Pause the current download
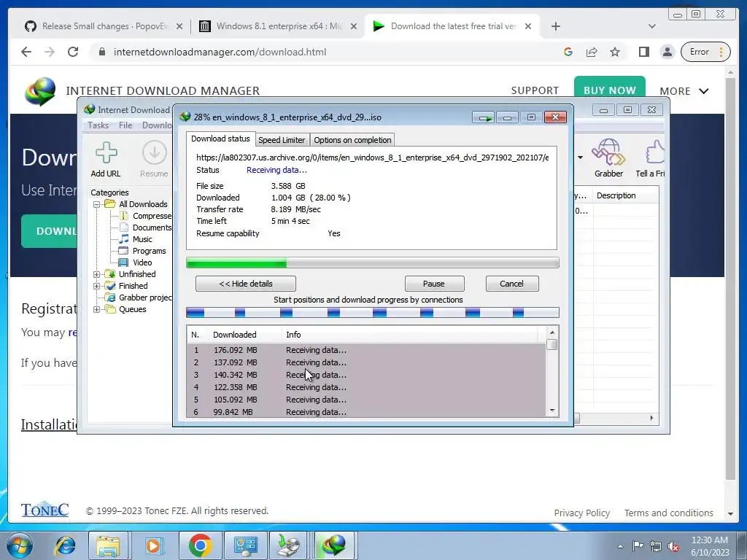Image resolution: width=747 pixels, height=560 pixels. click(x=434, y=284)
